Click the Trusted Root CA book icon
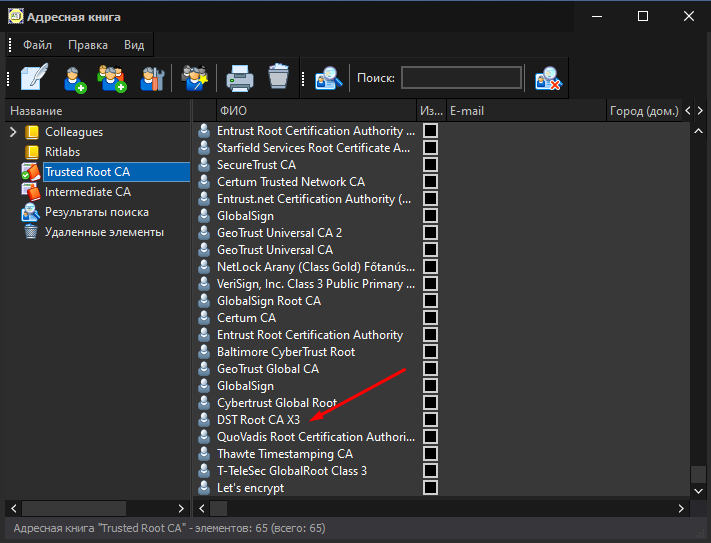Viewport: 711px width, 543px height. point(31,172)
